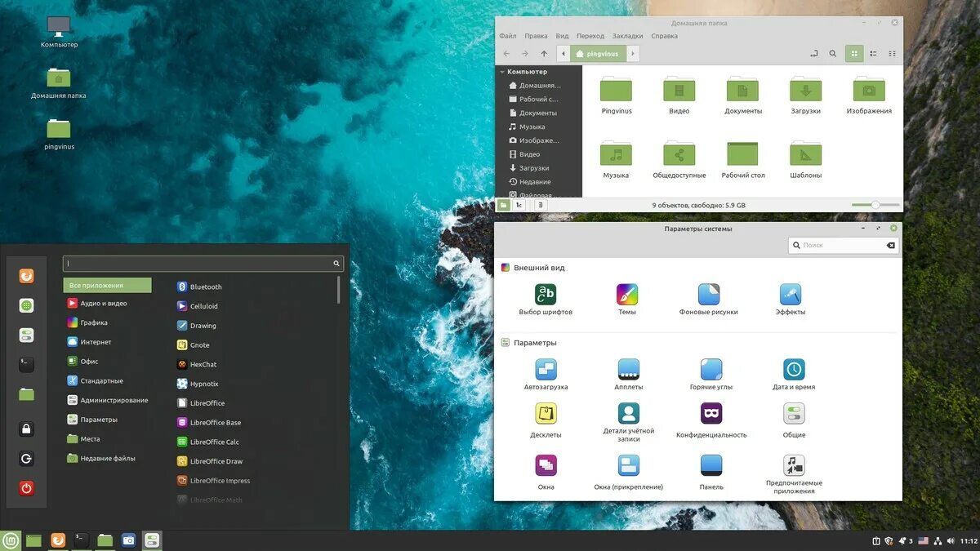
Task: Open the Закладки menu in file manager
Action: pyautogui.click(x=627, y=36)
